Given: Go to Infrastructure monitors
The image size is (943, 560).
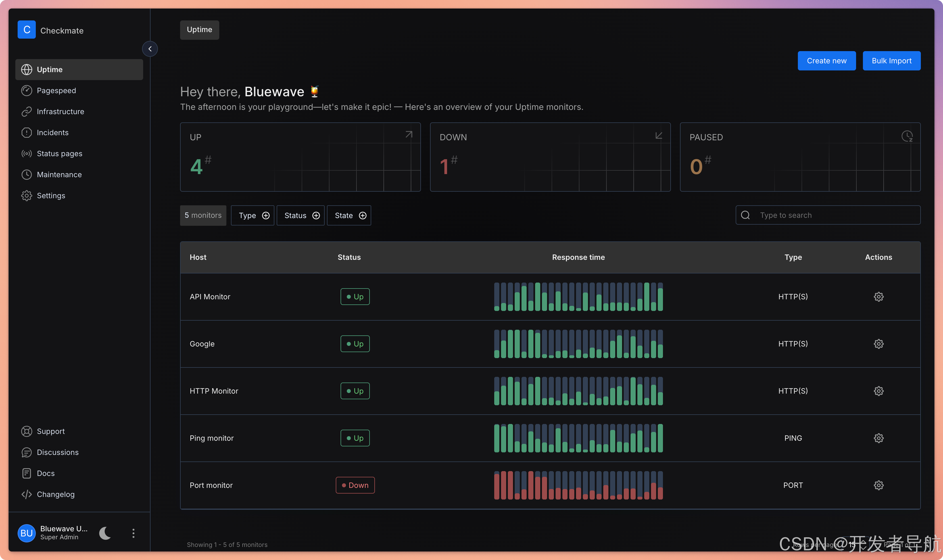Looking at the screenshot, I should click(x=60, y=112).
